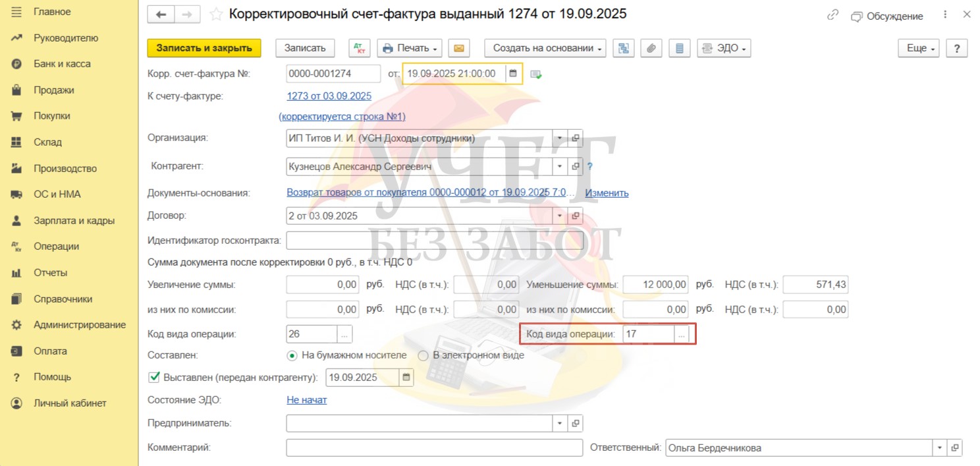This screenshot has width=980, height=466.
Task: Open the Печать dropdown
Action: point(410,48)
